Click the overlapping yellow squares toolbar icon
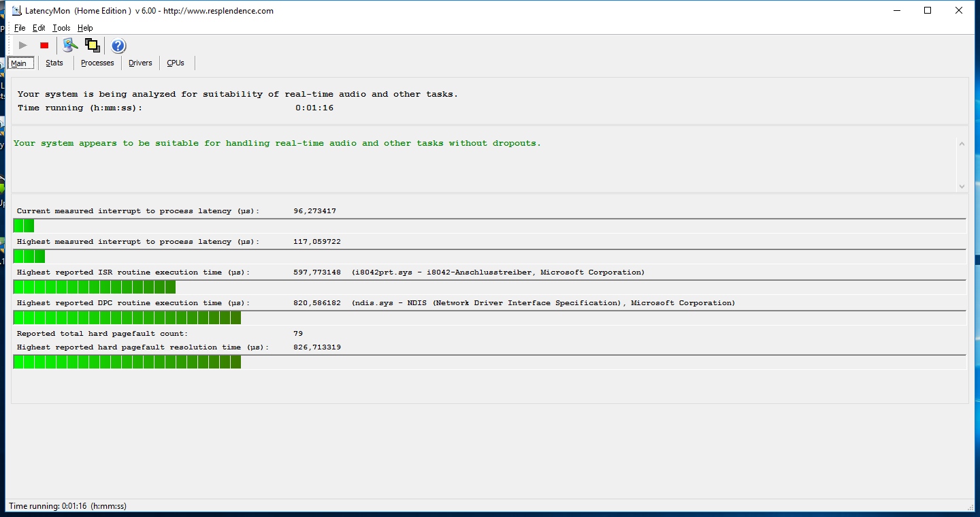Screen dimensions: 980x517 click(92, 46)
